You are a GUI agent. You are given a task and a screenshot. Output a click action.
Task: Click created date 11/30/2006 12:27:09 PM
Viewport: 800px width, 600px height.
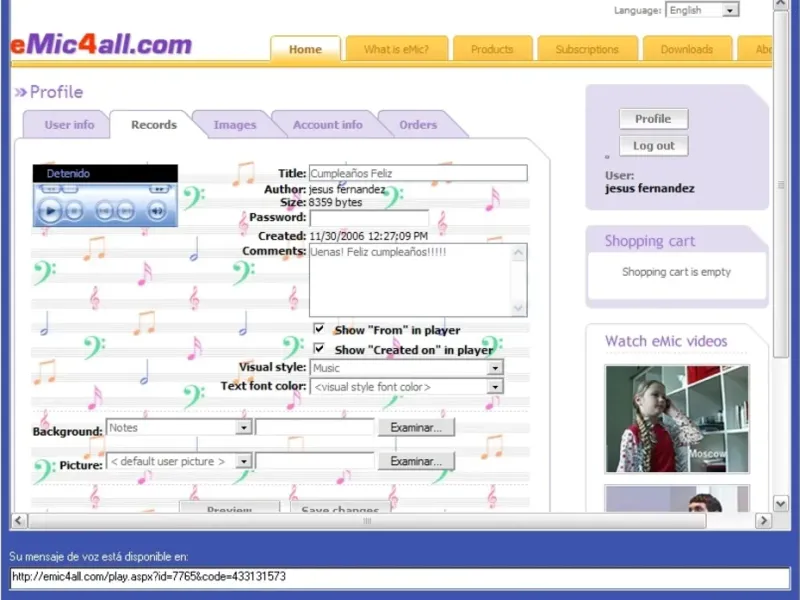coord(368,236)
